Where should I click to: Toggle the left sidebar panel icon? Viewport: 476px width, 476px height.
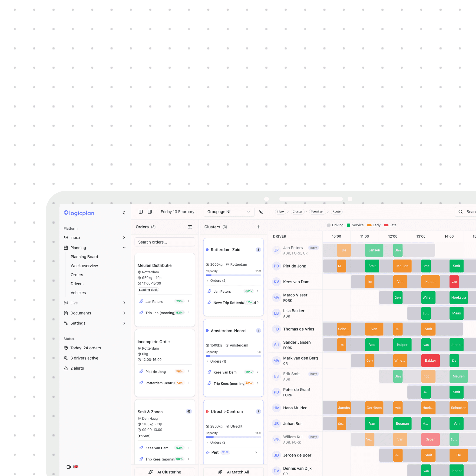click(x=141, y=212)
